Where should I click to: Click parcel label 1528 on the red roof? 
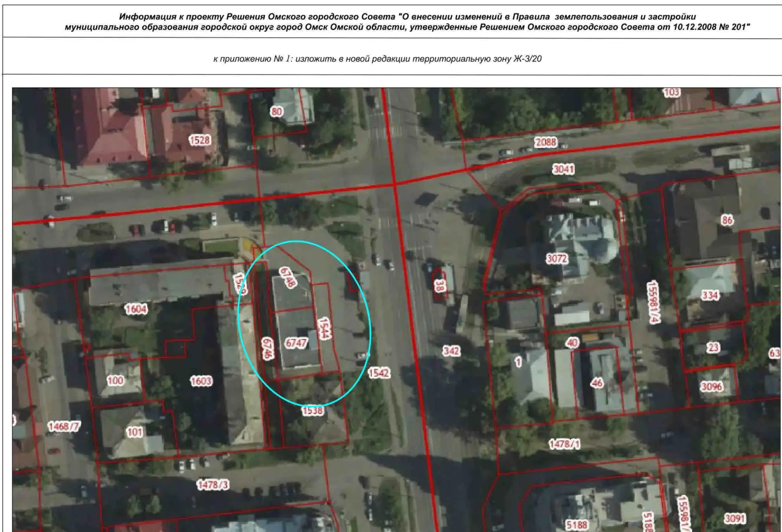click(x=200, y=140)
